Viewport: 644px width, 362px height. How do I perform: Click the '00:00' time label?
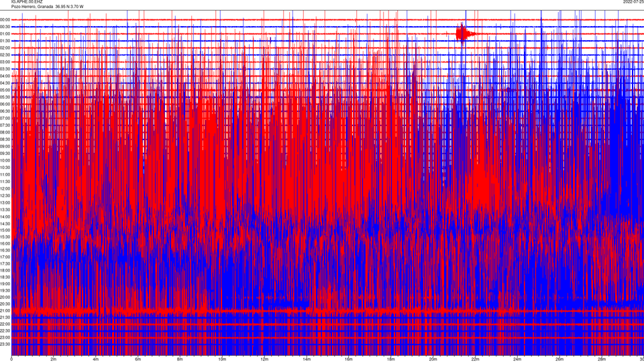click(x=5, y=19)
